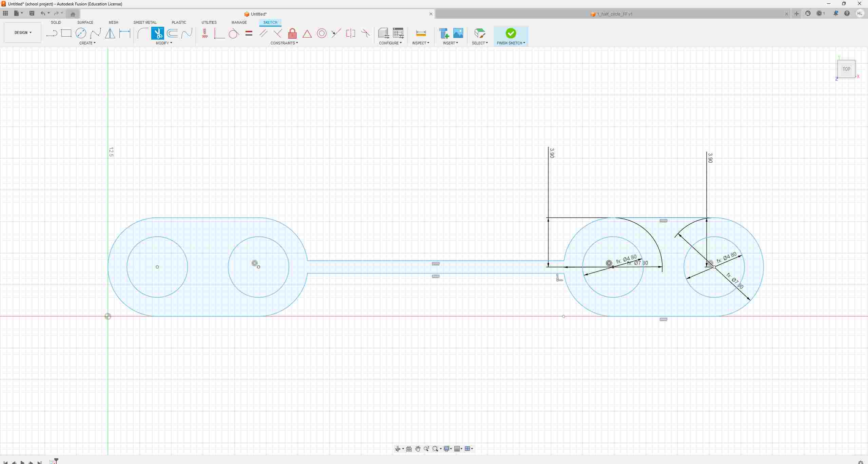The width and height of the screenshot is (868, 464).
Task: Click the sketch feature marker in timeline
Action: 52,462
